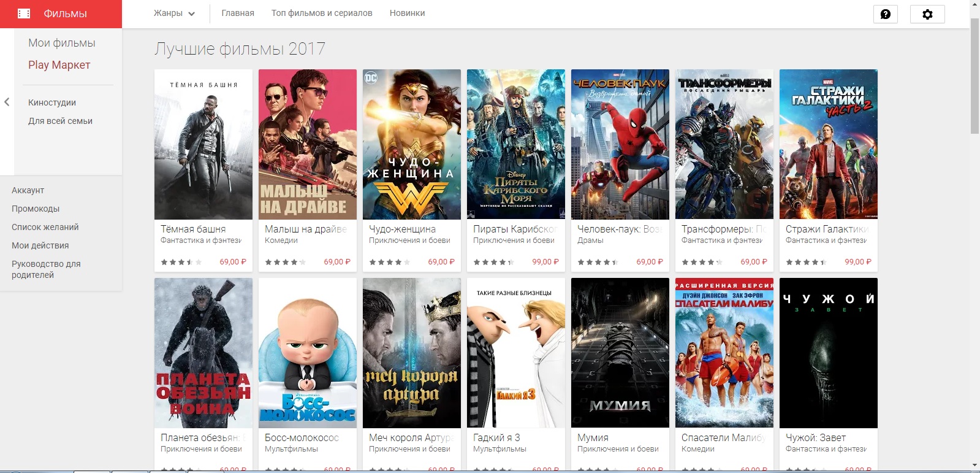980x473 pixels.
Task: Click Мультфильмы genre under Гадкий я 3
Action: [499, 449]
